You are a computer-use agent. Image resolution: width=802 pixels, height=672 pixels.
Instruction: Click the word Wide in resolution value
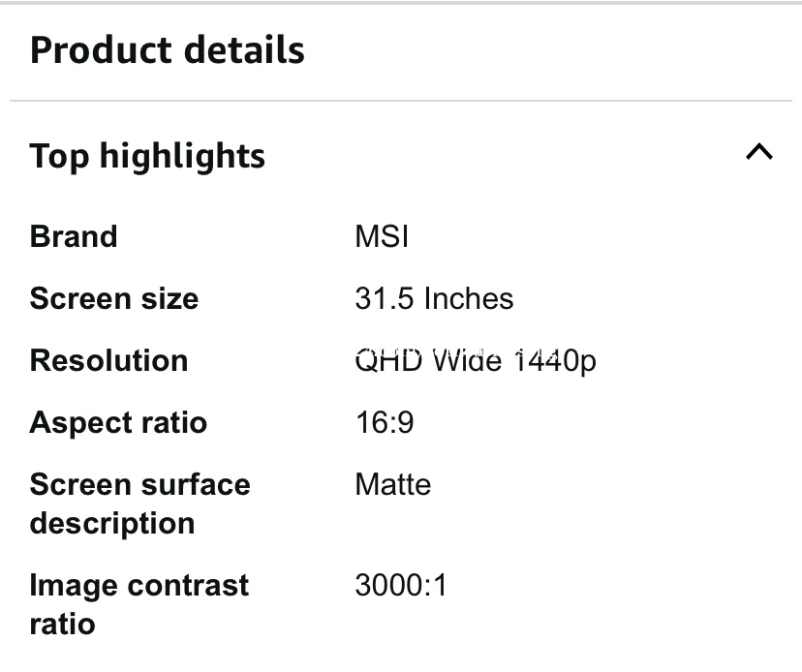pos(467,360)
